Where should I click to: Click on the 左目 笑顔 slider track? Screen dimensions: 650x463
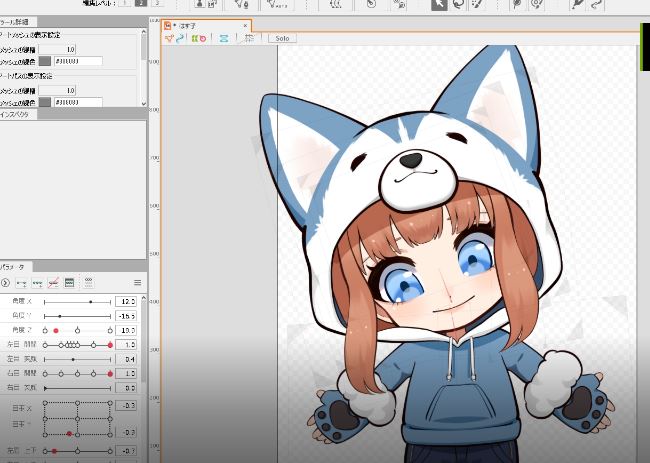click(78, 359)
